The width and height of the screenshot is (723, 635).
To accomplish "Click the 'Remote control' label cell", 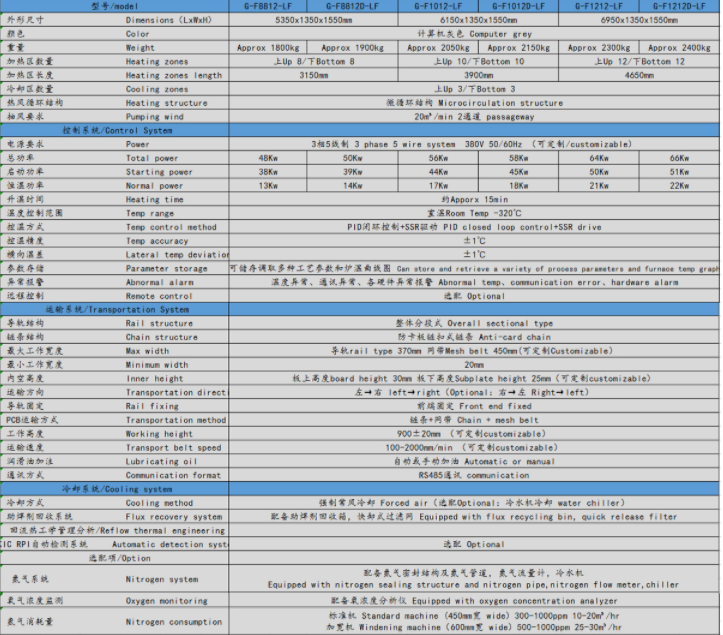I will click(x=159, y=296).
